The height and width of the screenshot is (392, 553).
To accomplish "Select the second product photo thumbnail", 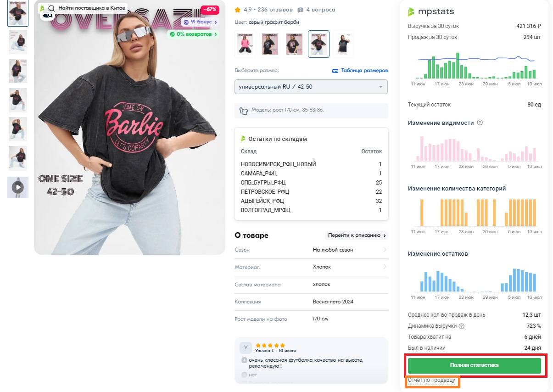I will 18,42.
